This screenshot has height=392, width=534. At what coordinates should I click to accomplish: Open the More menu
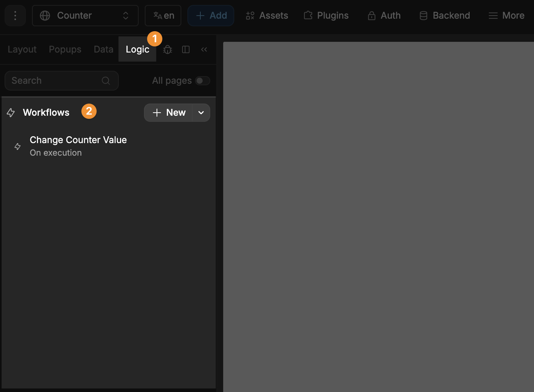(506, 15)
